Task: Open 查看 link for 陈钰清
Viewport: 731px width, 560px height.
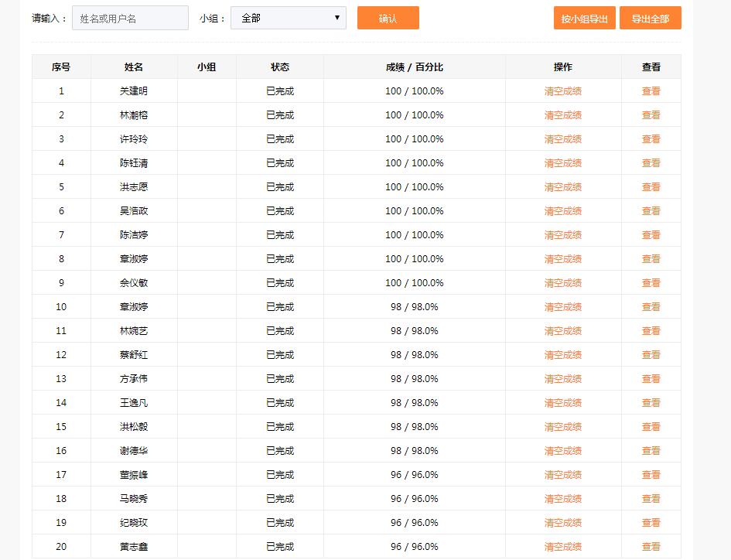Action: [651, 163]
